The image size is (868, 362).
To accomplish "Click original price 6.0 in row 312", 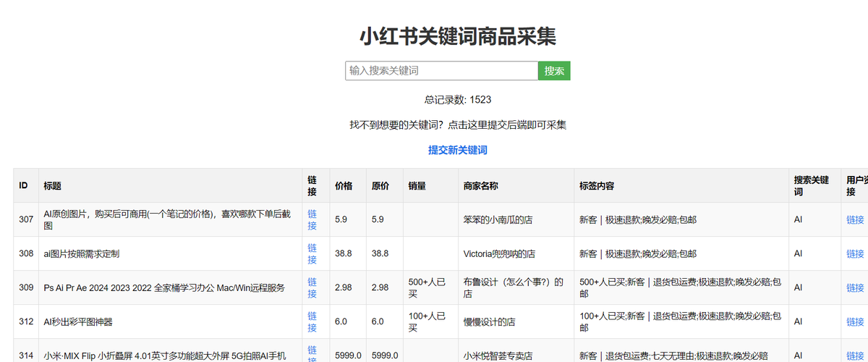I will point(378,321).
